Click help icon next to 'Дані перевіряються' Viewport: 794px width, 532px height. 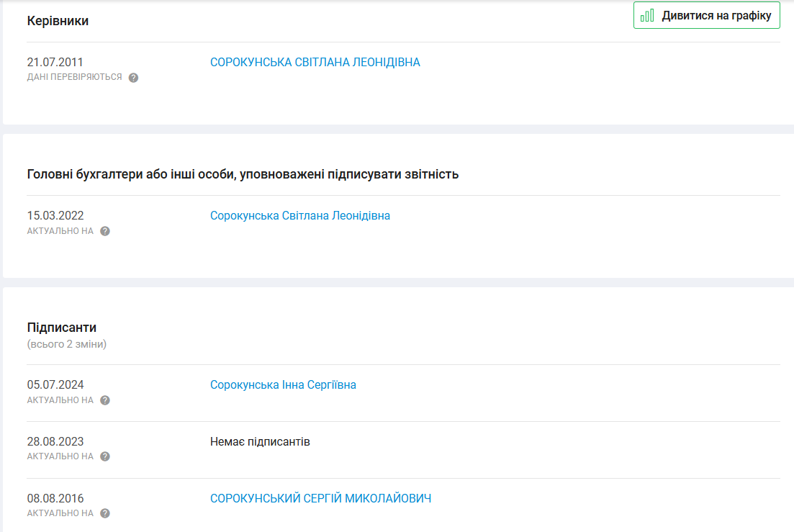click(x=133, y=78)
